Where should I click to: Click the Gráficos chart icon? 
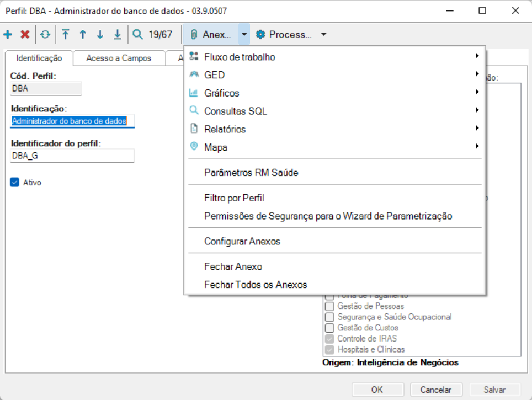pyautogui.click(x=194, y=93)
